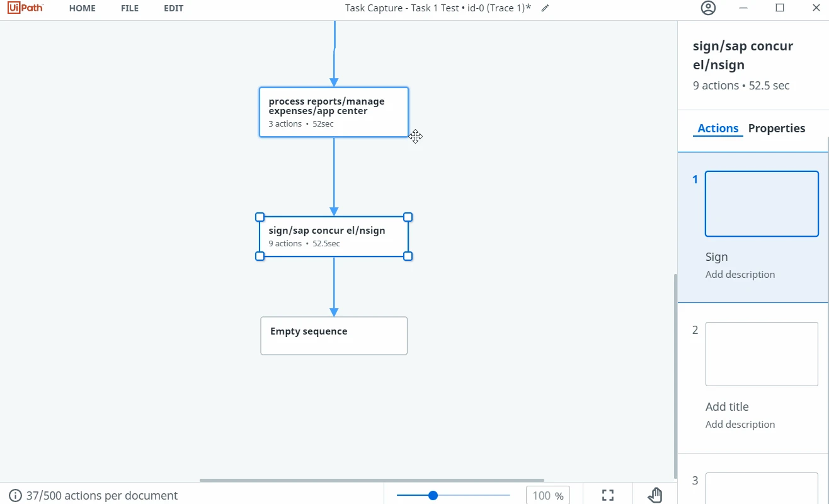The image size is (829, 504).
Task: Click the zoom percentage field
Action: (x=547, y=496)
